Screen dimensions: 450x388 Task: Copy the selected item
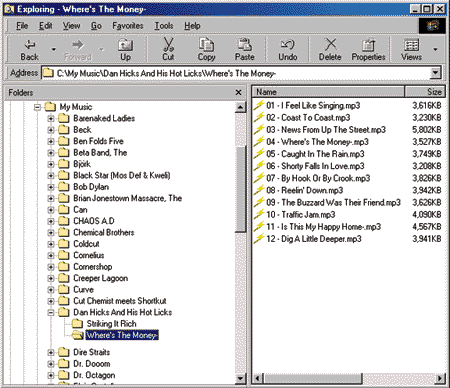point(206,49)
